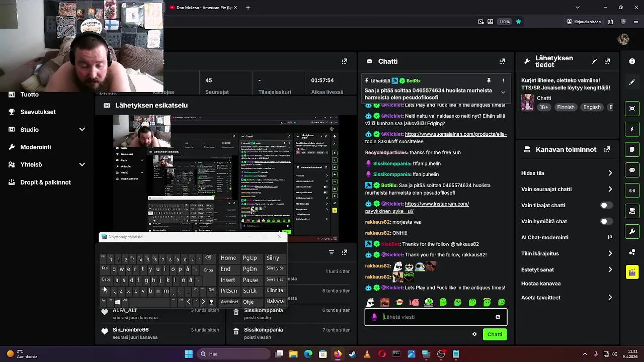Click the 110 % zoom indicator
Image resolution: width=644 pixels, height=362 pixels.
[x=504, y=22]
